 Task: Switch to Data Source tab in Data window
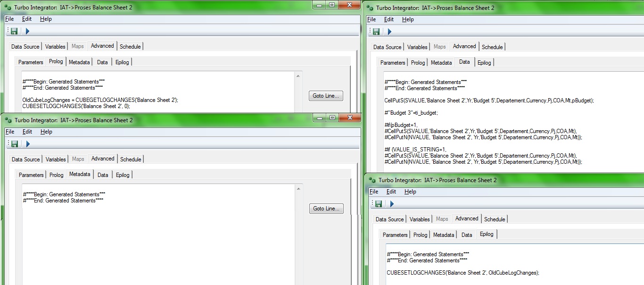(387, 47)
